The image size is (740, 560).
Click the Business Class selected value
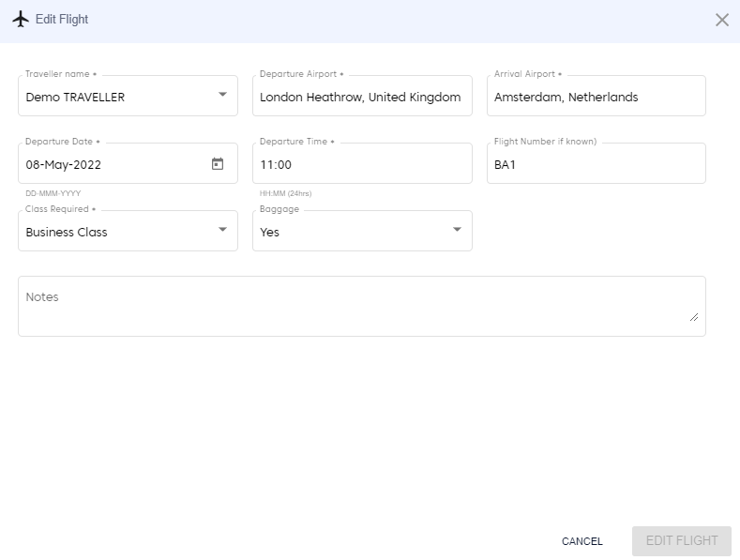click(67, 232)
